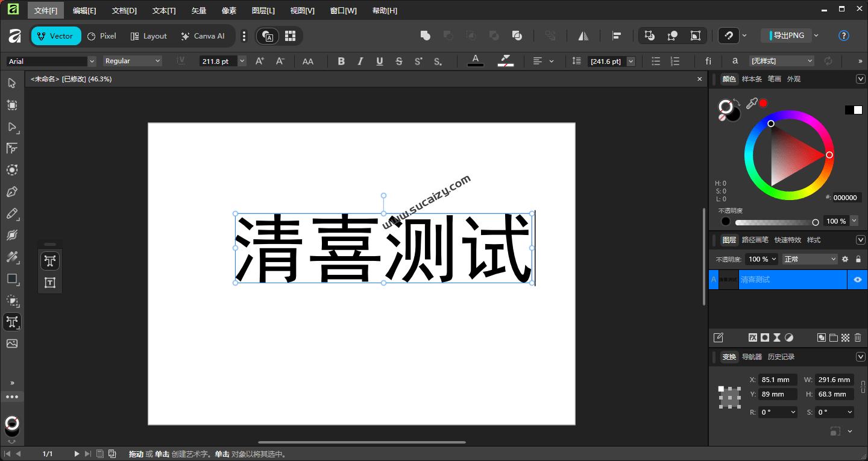Pick a color with the eyedropper in Color panel
The height and width of the screenshot is (461, 868).
click(x=752, y=103)
